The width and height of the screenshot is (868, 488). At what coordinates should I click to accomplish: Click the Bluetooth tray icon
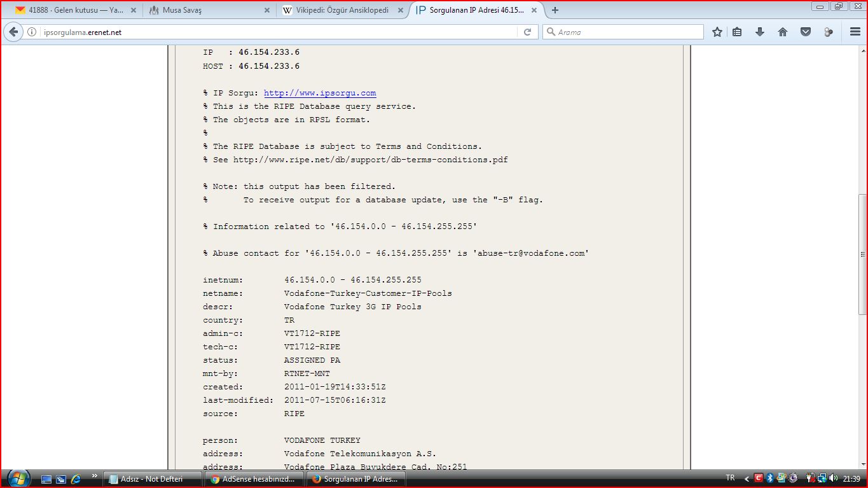(769, 478)
